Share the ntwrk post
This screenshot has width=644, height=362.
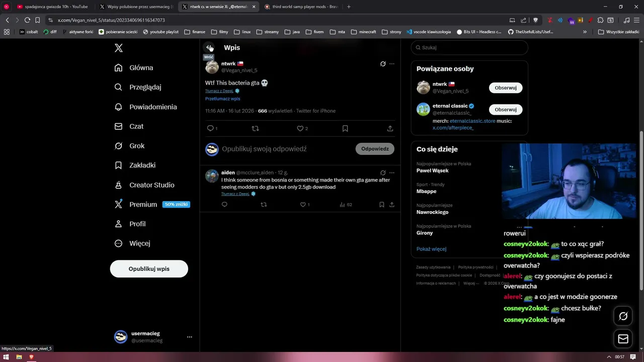[x=390, y=128]
